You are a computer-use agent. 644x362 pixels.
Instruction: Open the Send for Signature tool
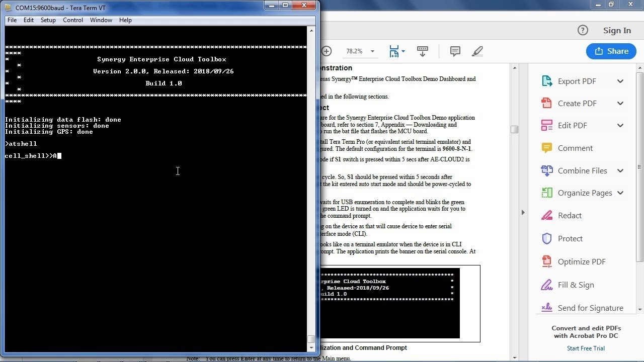coord(591,308)
